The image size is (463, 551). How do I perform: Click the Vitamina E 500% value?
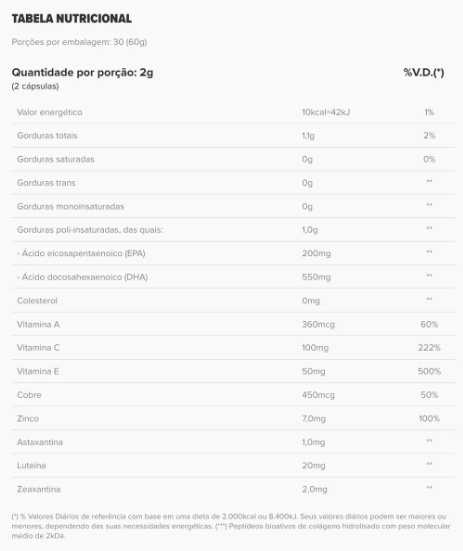tap(429, 371)
